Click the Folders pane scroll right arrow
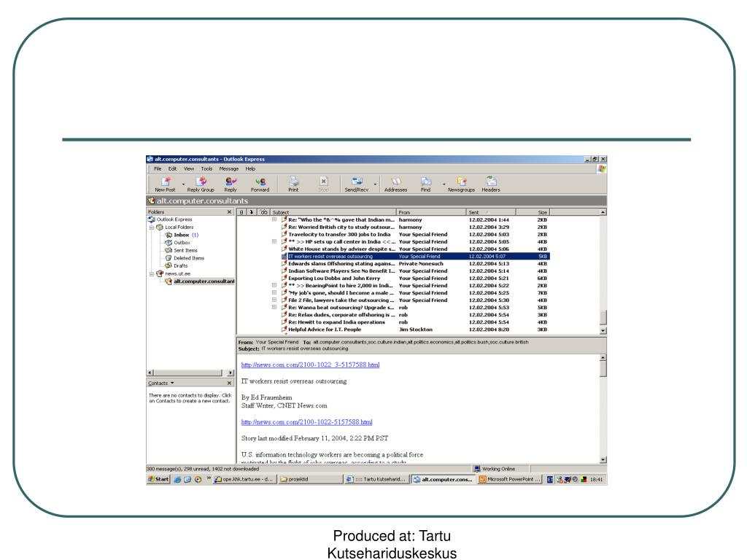 231,373
